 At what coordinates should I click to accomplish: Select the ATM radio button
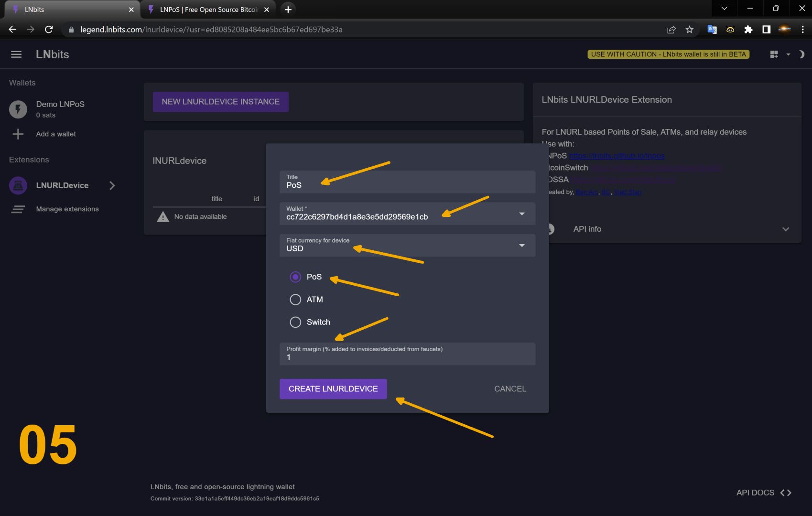click(295, 300)
